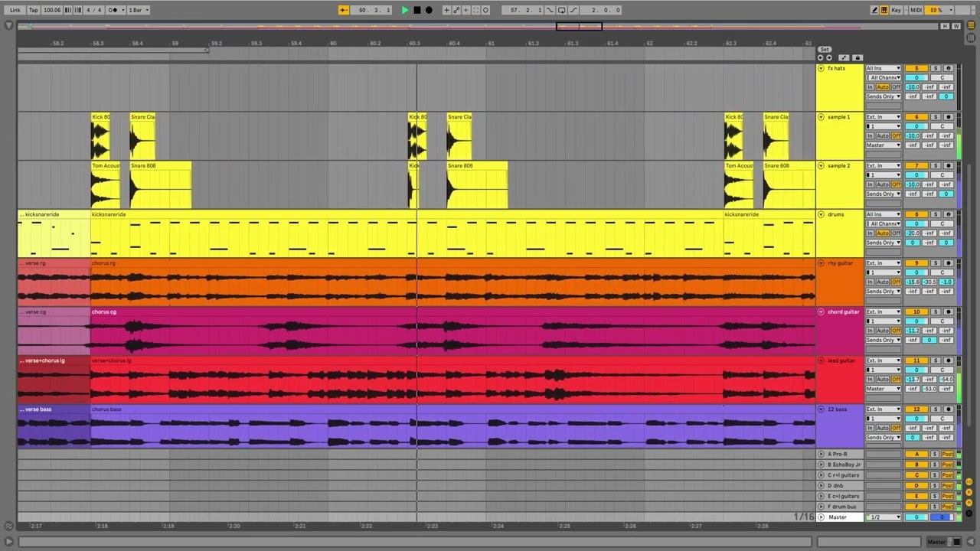The height and width of the screenshot is (551, 980).
Task: Set fx hats monitor to In
Action: click(x=870, y=87)
